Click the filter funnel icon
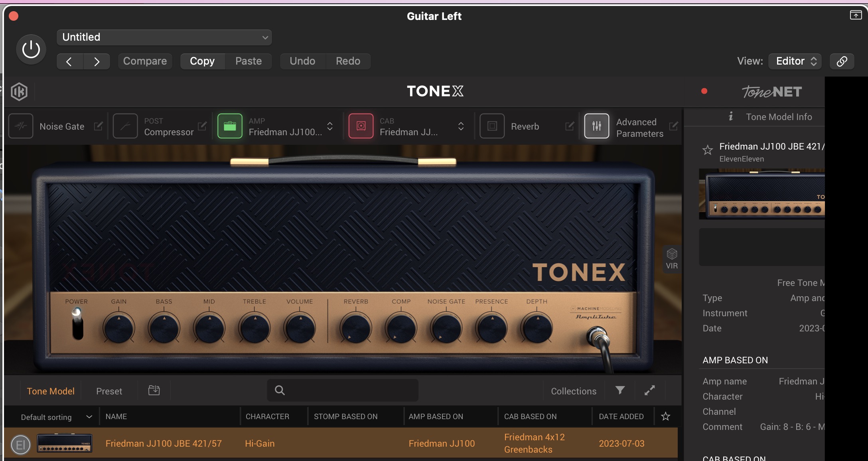Image resolution: width=868 pixels, height=461 pixels. pos(620,390)
